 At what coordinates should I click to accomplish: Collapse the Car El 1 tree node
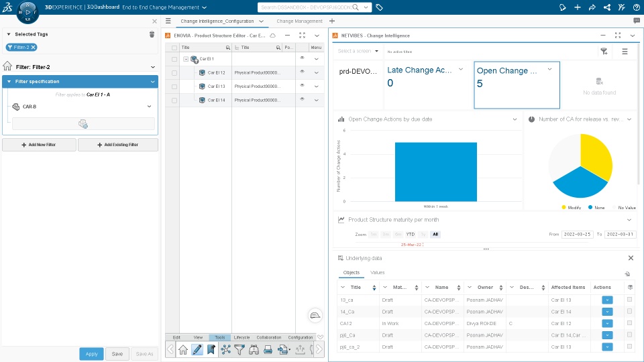(186, 59)
